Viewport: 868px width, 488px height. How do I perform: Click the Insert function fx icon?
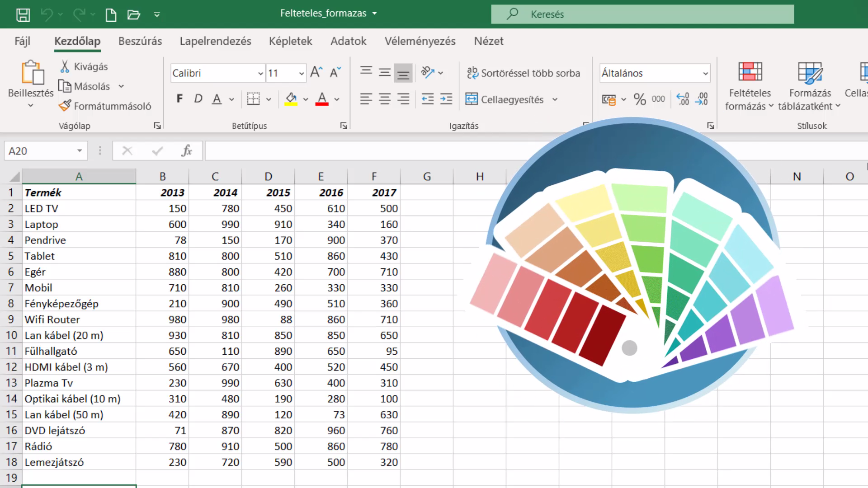[187, 151]
